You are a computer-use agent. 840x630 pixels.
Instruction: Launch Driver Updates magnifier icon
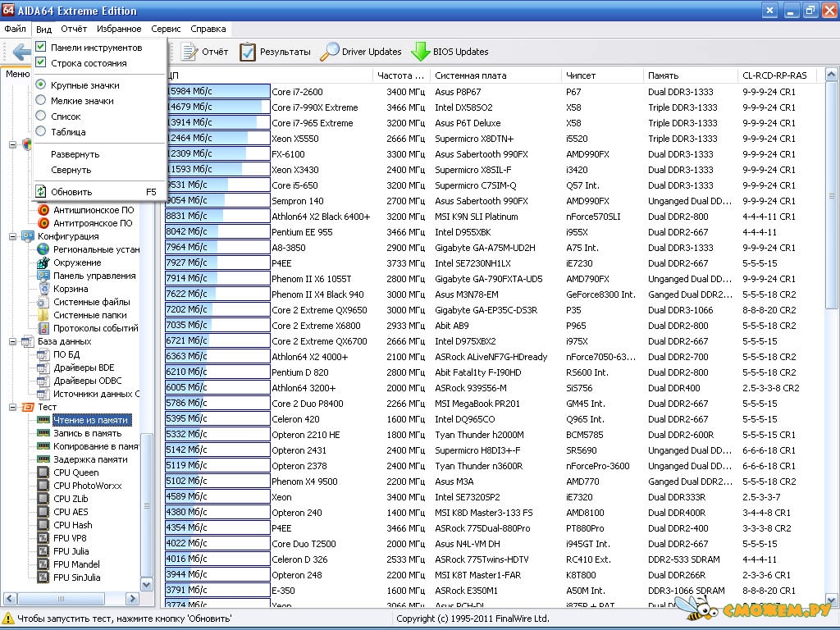pyautogui.click(x=330, y=52)
